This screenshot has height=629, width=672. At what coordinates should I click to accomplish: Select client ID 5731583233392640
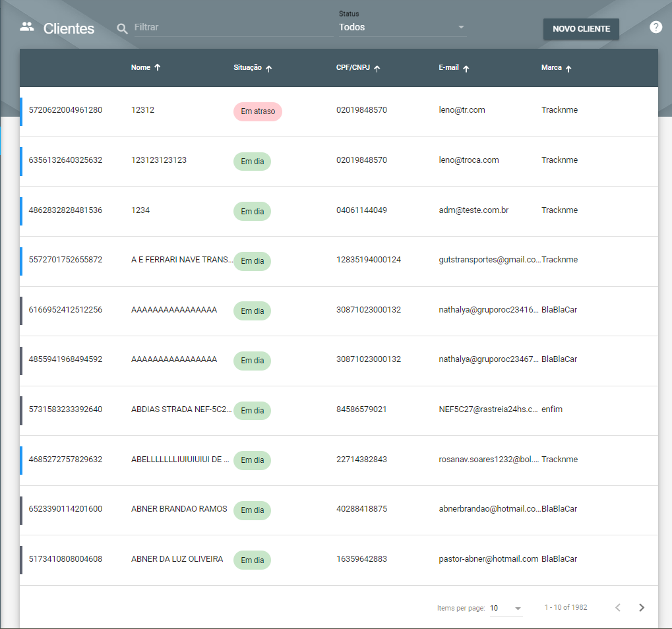(x=65, y=409)
